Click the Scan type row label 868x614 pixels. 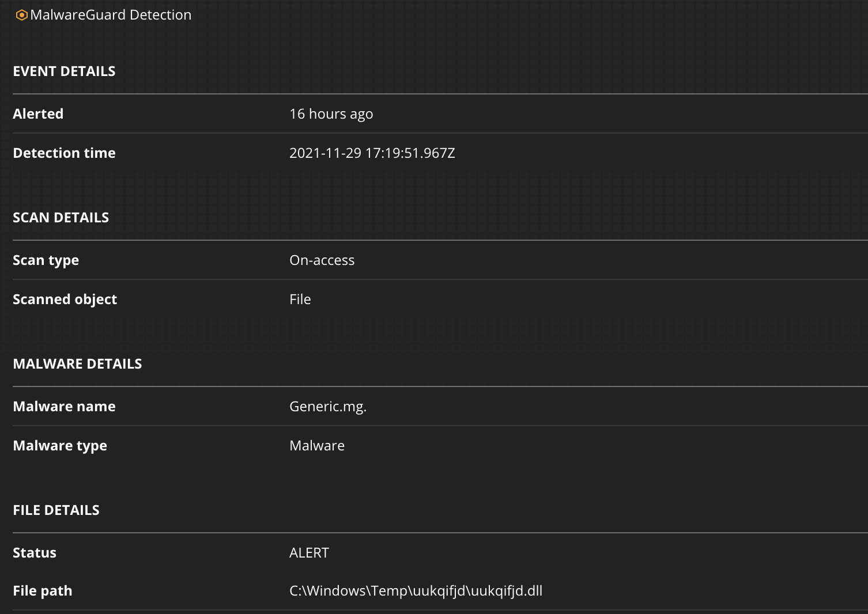click(46, 260)
